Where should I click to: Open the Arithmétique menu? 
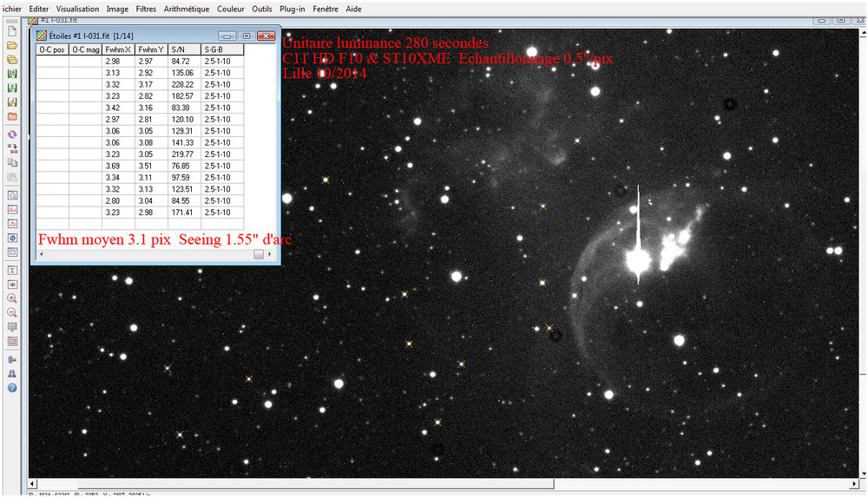click(187, 9)
